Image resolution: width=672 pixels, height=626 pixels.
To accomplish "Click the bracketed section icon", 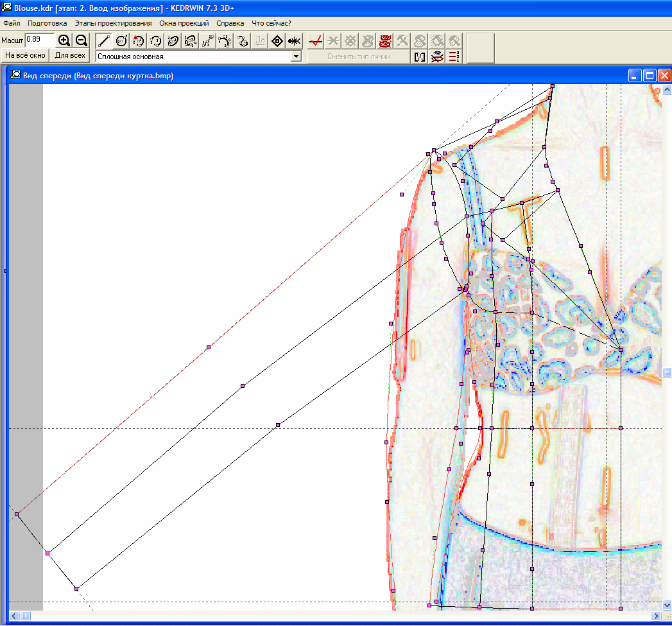I will 420,57.
